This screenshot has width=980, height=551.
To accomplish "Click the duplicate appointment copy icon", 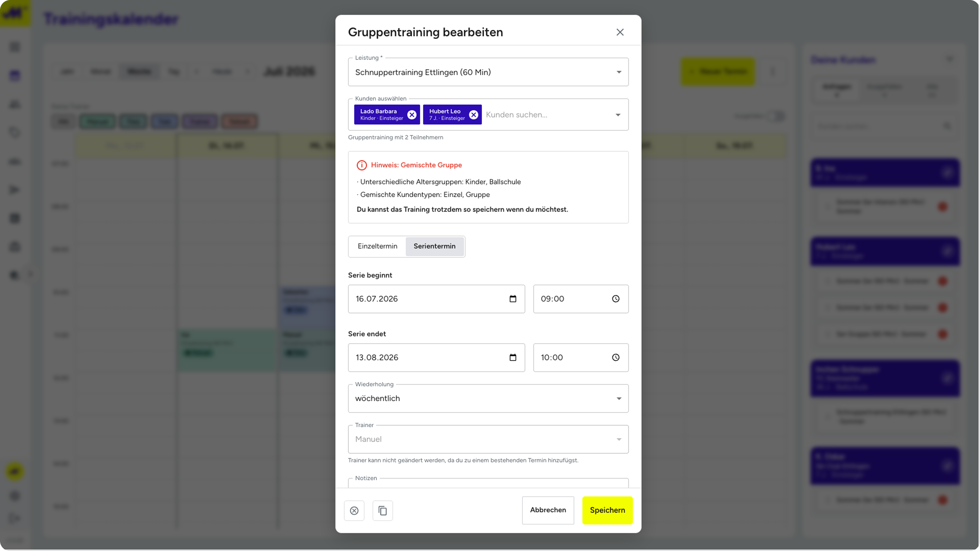I will coord(383,510).
